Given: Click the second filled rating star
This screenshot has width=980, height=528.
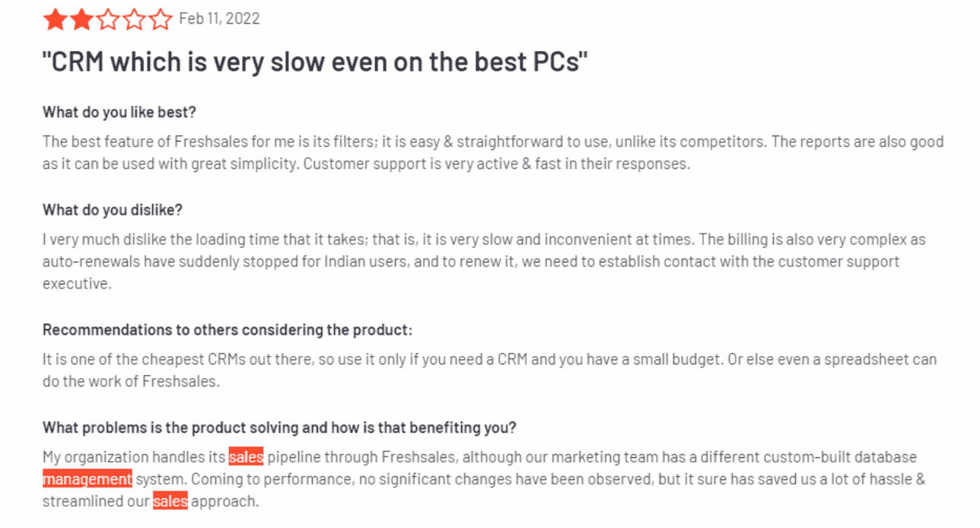Looking at the screenshot, I should click(81, 19).
